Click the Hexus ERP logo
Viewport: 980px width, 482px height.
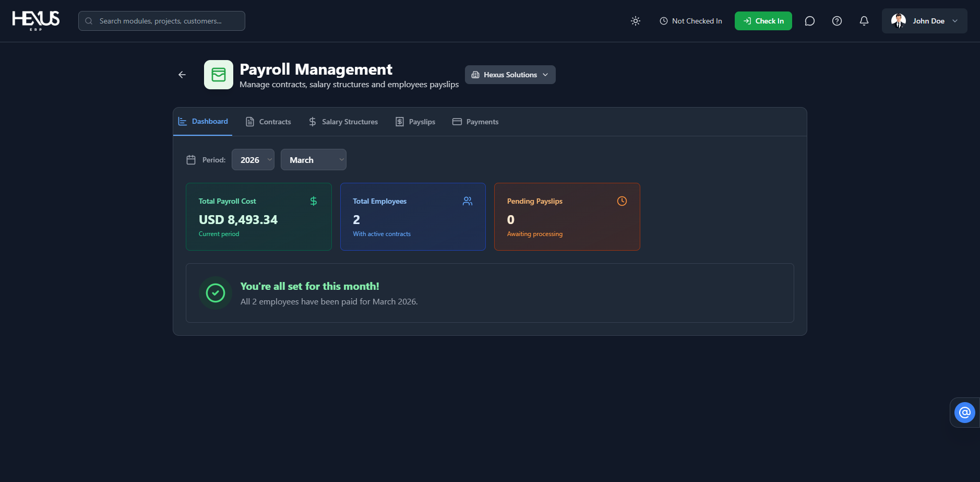pyautogui.click(x=36, y=21)
